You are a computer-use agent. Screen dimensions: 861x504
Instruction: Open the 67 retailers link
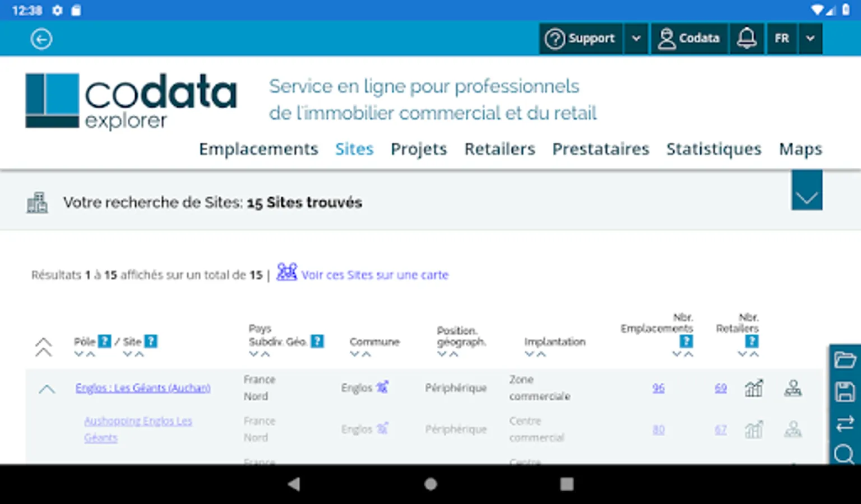click(x=721, y=430)
